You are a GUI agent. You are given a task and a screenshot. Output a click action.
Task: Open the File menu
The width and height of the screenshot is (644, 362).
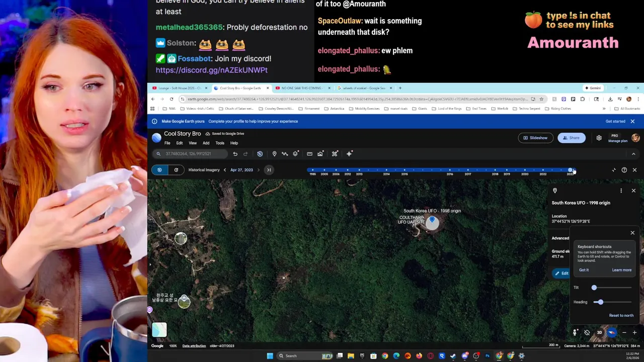point(167,143)
